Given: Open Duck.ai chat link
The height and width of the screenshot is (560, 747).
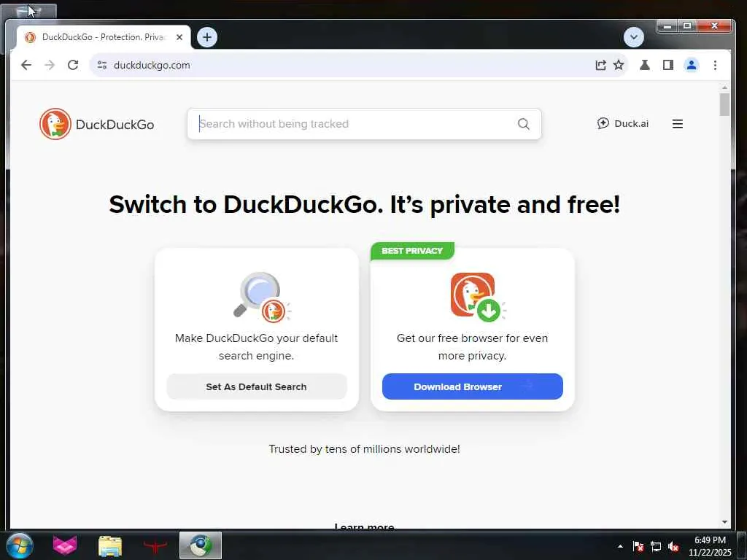Looking at the screenshot, I should (x=623, y=124).
